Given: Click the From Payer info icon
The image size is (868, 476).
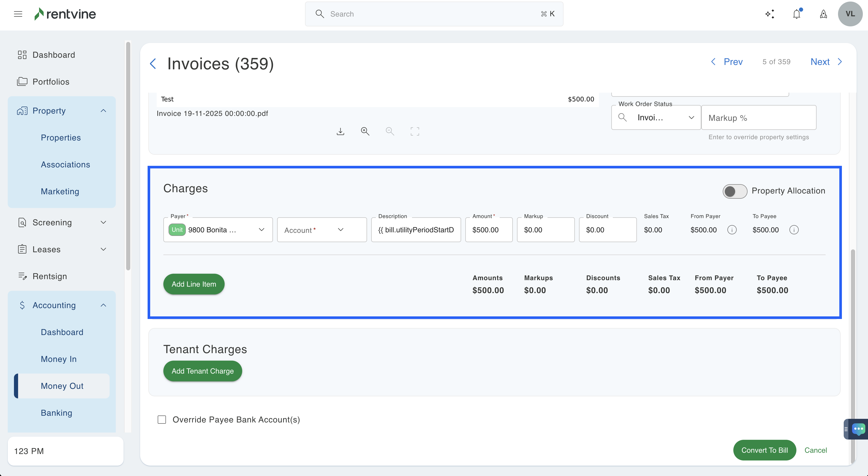Looking at the screenshot, I should tap(732, 230).
